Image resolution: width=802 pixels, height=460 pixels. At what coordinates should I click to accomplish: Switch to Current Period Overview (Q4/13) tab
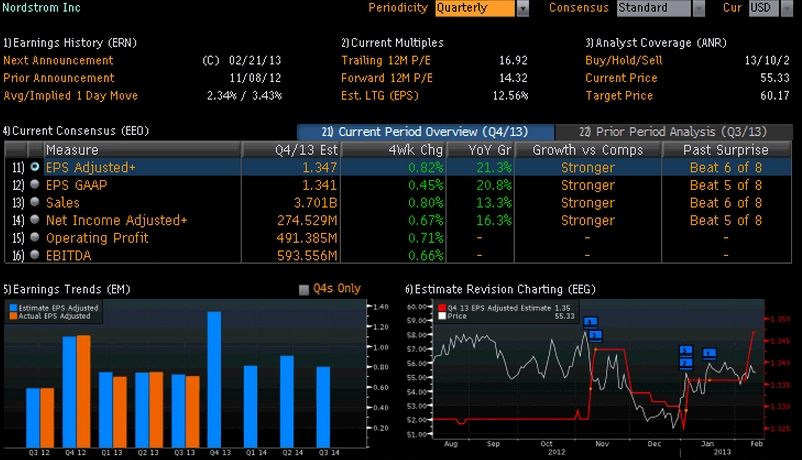click(x=425, y=132)
